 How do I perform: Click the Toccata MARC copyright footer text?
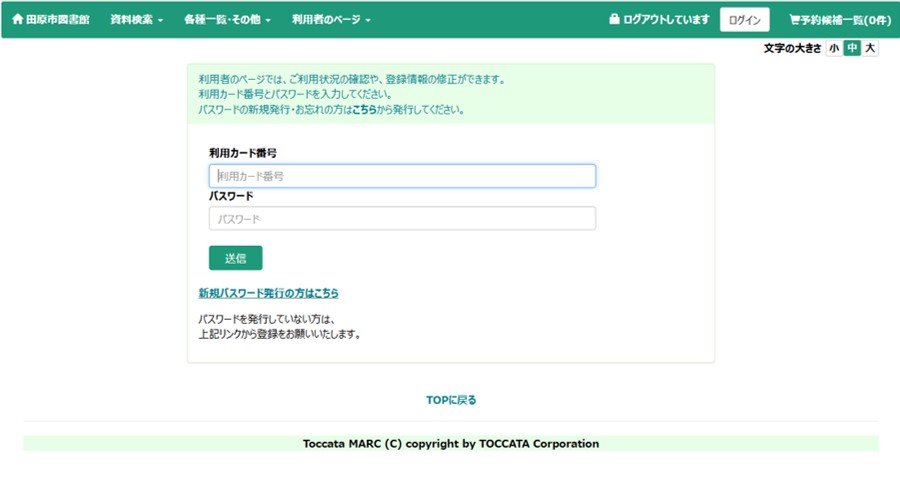coord(451,444)
